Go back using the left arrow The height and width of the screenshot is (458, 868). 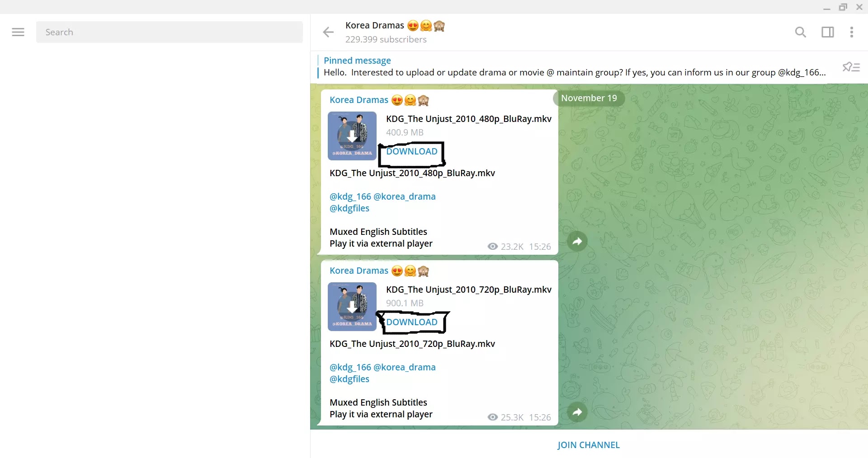(x=328, y=32)
